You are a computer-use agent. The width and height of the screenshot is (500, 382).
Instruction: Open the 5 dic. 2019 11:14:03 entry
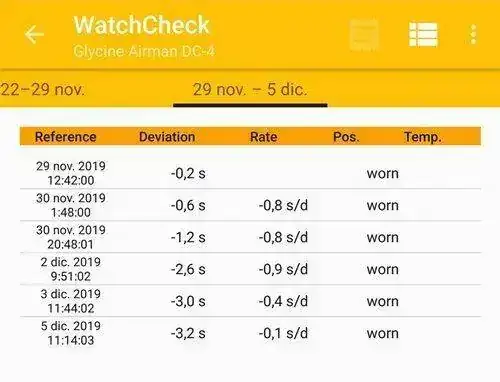pos(250,333)
